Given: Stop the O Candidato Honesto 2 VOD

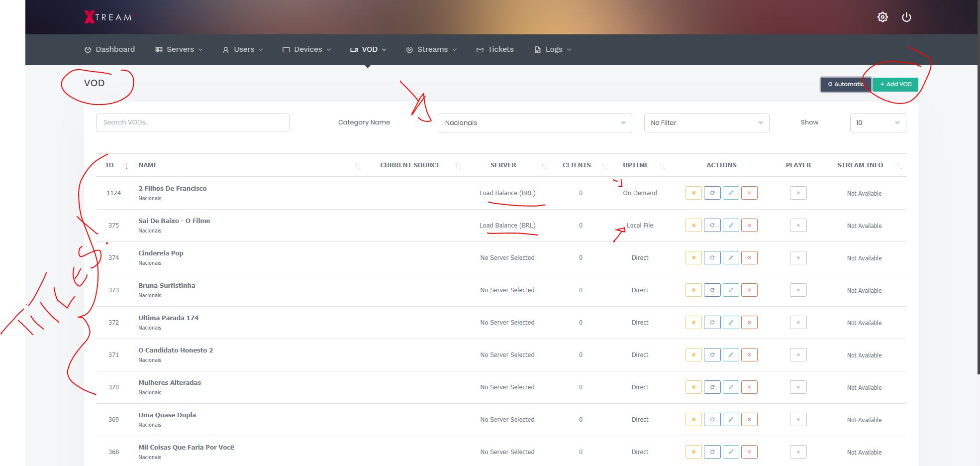Looking at the screenshot, I should 693,355.
